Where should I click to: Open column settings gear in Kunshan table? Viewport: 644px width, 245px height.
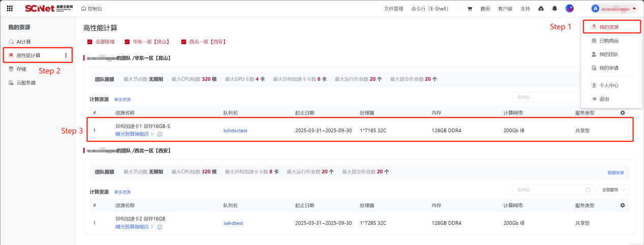pos(622,113)
